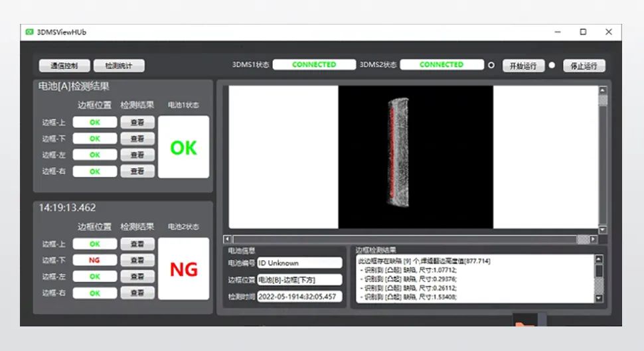Click the horizontal scrollbar thumb under the viewer
The image size is (644, 351).
tap(582, 239)
